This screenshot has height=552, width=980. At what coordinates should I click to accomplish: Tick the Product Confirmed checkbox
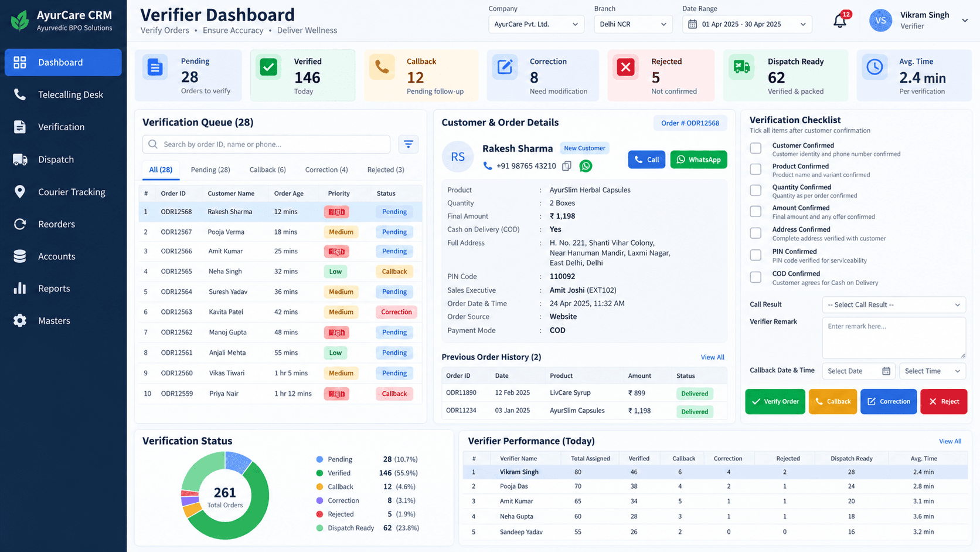[x=756, y=170]
